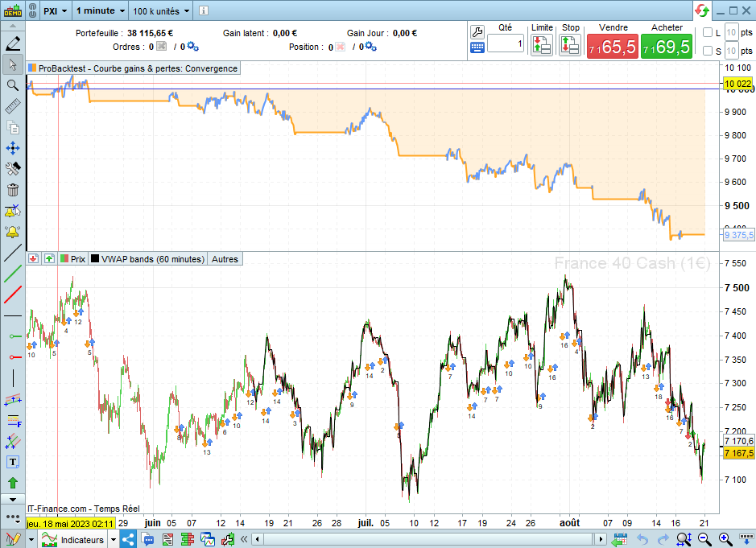Open the PXI instrument dropdown
Screen dimensions: 756x548
tap(55, 10)
